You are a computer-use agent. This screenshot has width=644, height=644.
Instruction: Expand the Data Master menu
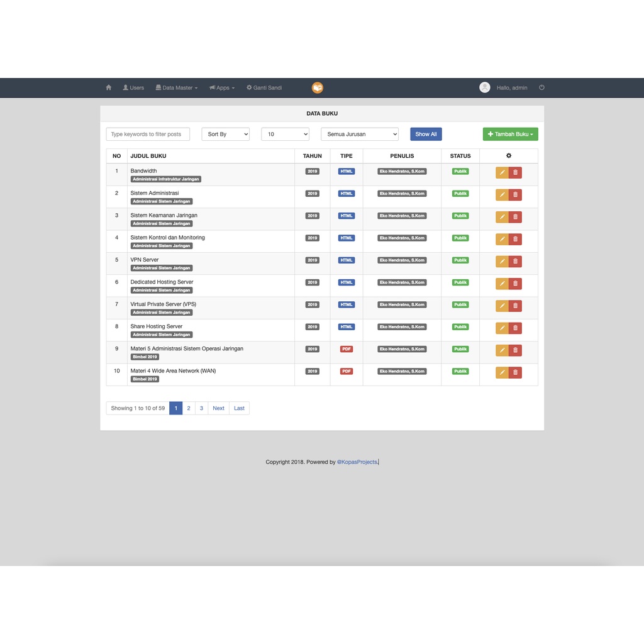tap(177, 87)
